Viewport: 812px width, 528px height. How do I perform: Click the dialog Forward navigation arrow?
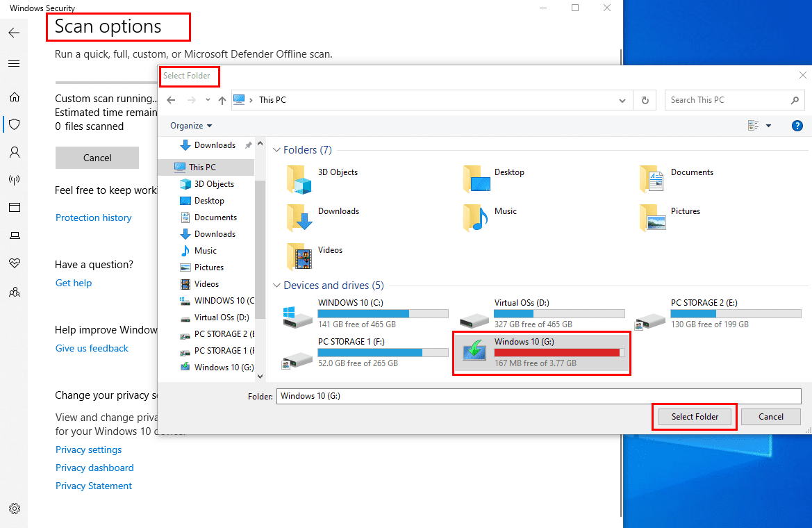click(x=192, y=100)
